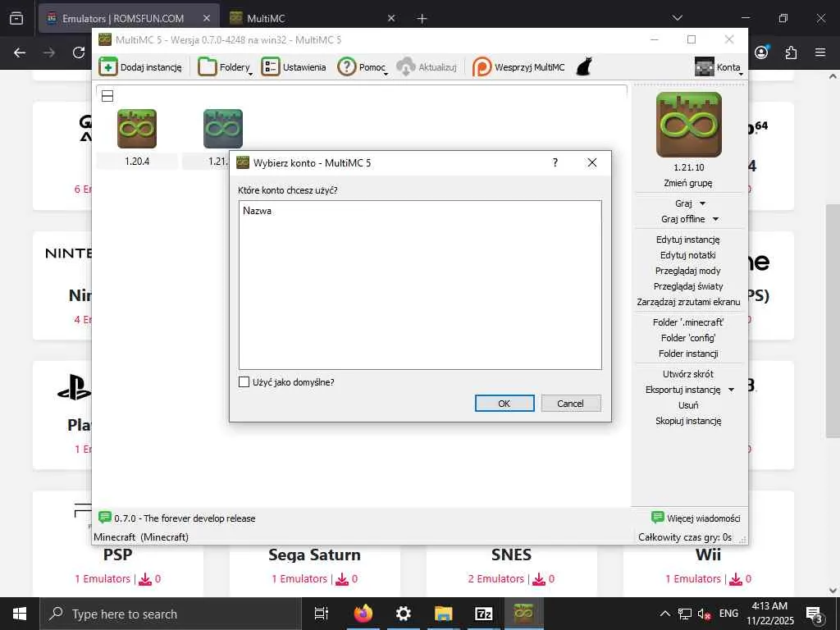Click the Firefox View icon at top-left
840x630 pixels.
[x=16, y=18]
